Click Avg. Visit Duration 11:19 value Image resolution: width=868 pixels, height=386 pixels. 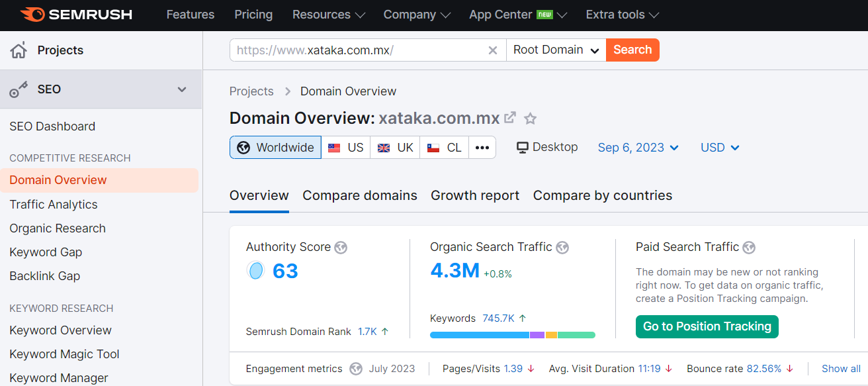[x=649, y=369]
